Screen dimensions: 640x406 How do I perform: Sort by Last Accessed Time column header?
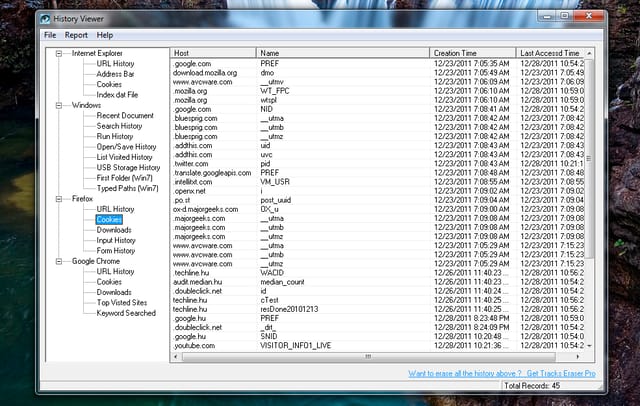pyautogui.click(x=550, y=53)
